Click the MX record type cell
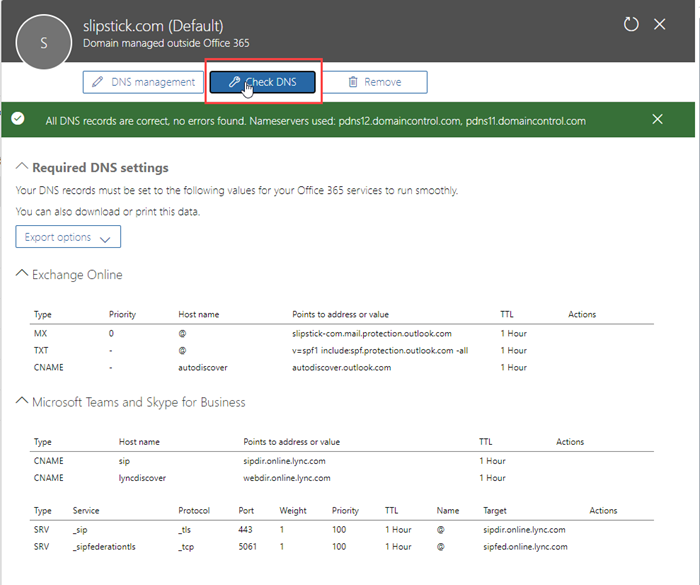Viewport: 700px width, 585px height. (40, 334)
